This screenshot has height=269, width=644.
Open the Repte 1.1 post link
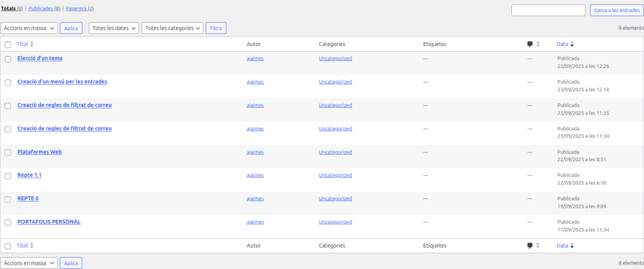click(30, 175)
